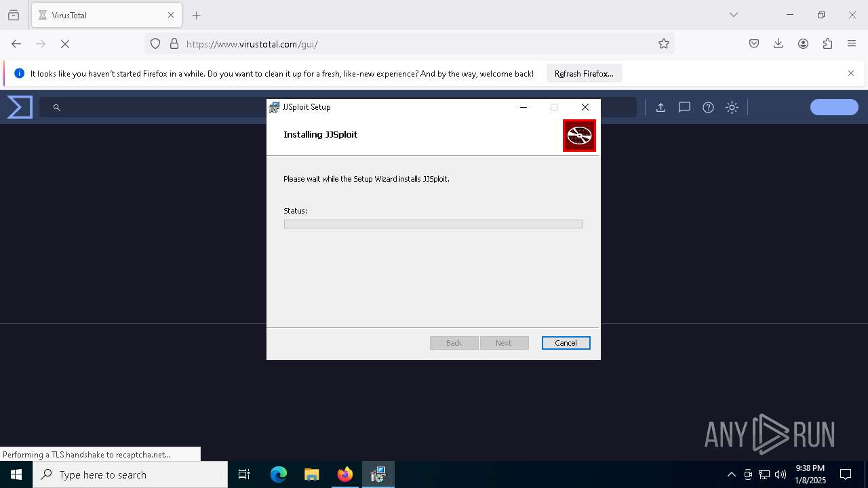The width and height of the screenshot is (868, 488).
Task: Open Firefox recent browsing view icon
Action: 14,15
